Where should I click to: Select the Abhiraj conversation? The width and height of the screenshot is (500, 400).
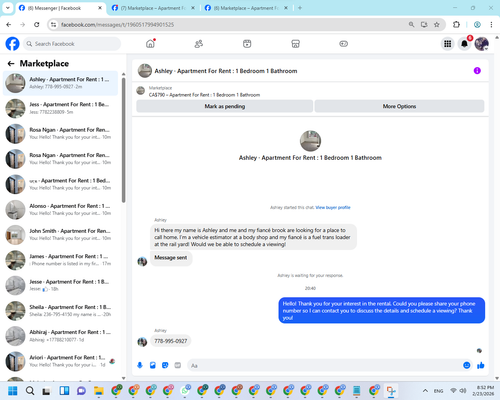point(61,336)
